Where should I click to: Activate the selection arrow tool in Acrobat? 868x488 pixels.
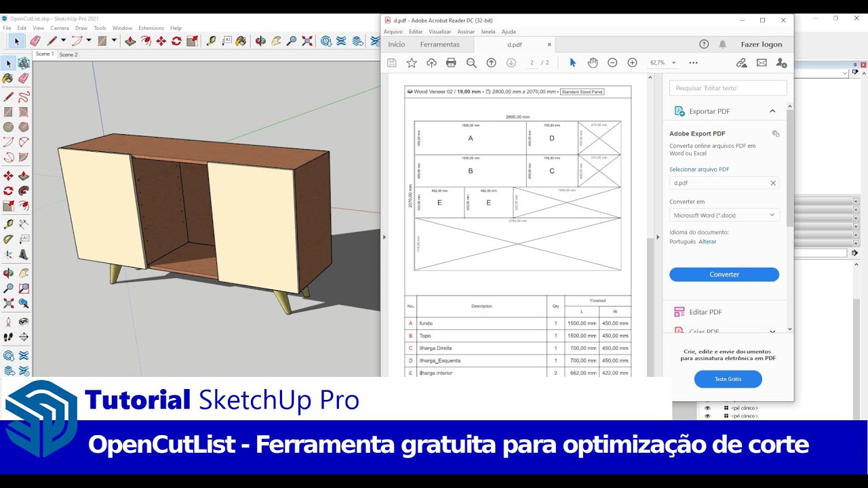572,62
